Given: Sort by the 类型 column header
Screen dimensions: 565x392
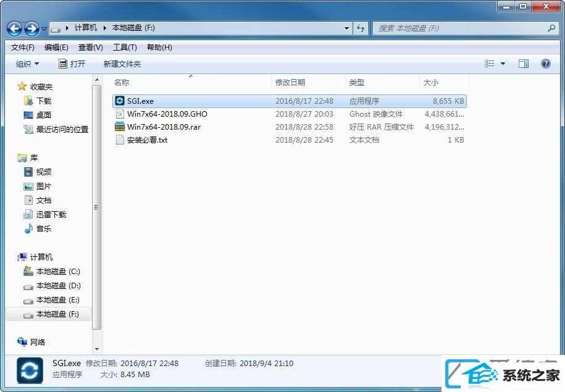Looking at the screenshot, I should (x=356, y=83).
